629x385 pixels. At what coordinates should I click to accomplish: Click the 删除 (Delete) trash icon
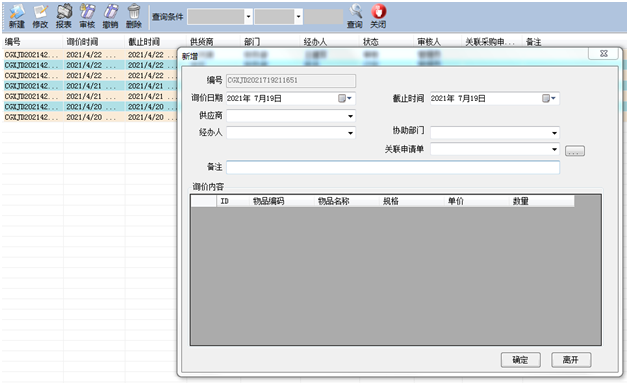pyautogui.click(x=134, y=16)
